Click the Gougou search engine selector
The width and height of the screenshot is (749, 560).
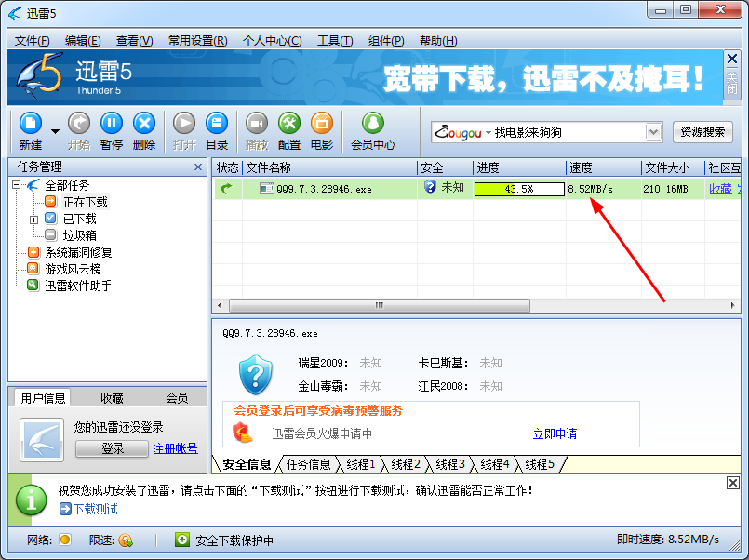[461, 132]
